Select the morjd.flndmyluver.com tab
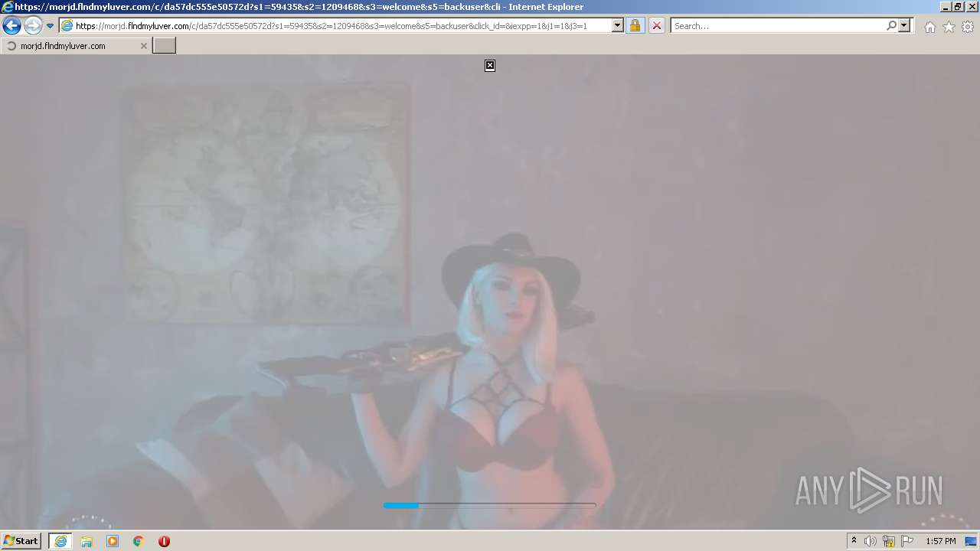The width and height of the screenshot is (980, 551). pyautogui.click(x=75, y=46)
